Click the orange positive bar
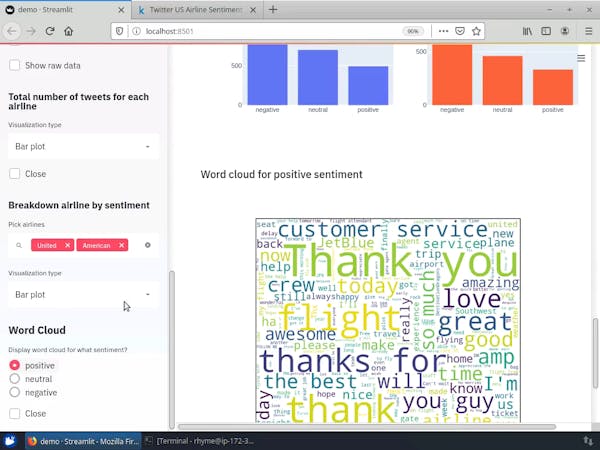The height and width of the screenshot is (450, 600). (x=553, y=87)
